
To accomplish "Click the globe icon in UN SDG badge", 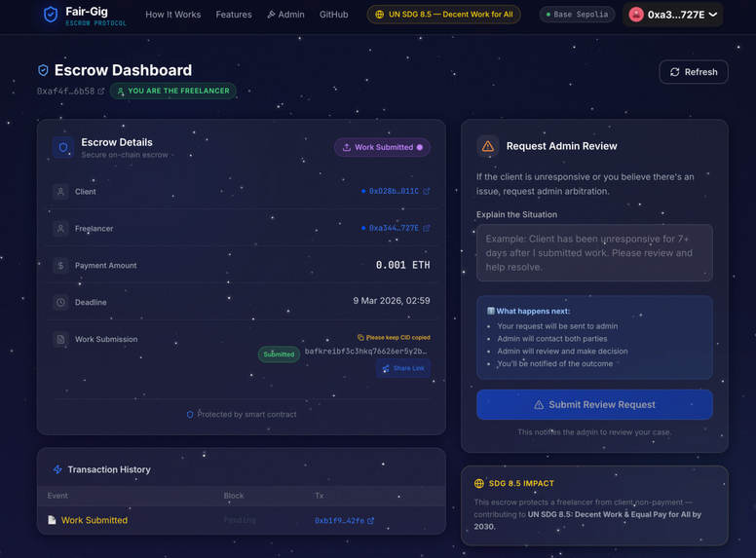I will click(380, 15).
